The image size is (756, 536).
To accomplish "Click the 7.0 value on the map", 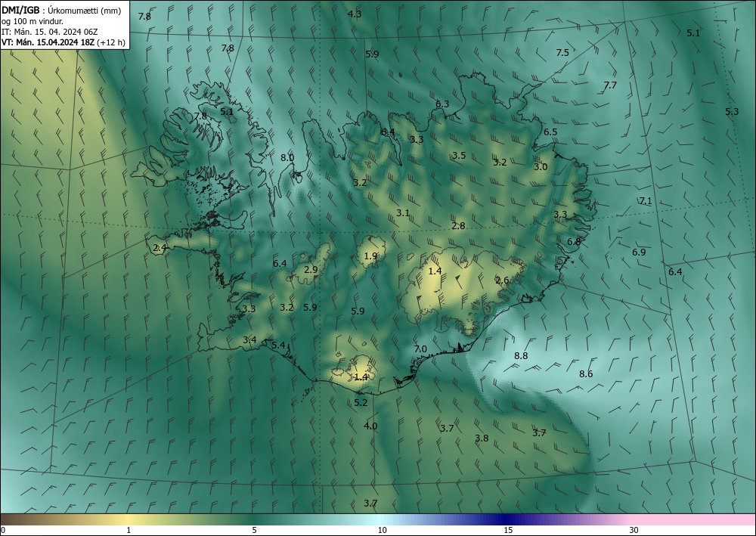I will coord(420,349).
